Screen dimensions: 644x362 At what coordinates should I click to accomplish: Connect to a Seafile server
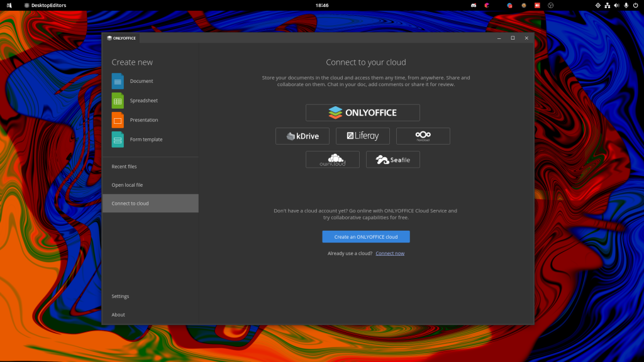tap(392, 160)
